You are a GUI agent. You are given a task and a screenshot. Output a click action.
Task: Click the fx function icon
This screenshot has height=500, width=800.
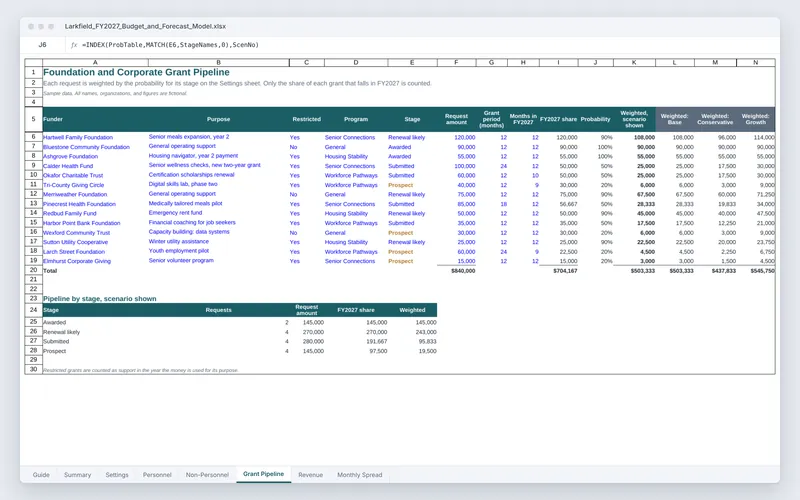coord(74,45)
